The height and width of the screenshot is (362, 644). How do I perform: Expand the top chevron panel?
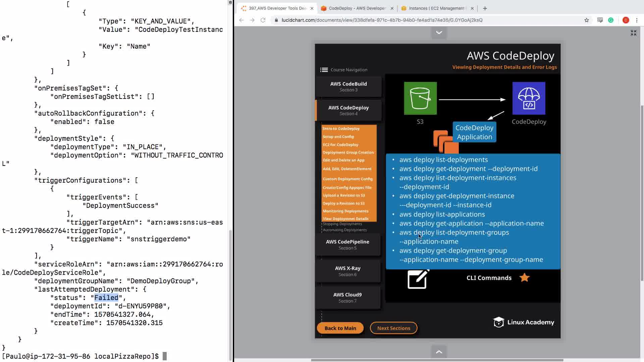439,33
